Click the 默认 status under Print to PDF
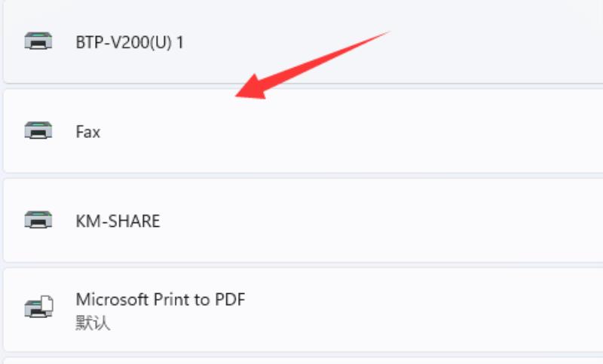The height and width of the screenshot is (364, 603). tap(93, 323)
